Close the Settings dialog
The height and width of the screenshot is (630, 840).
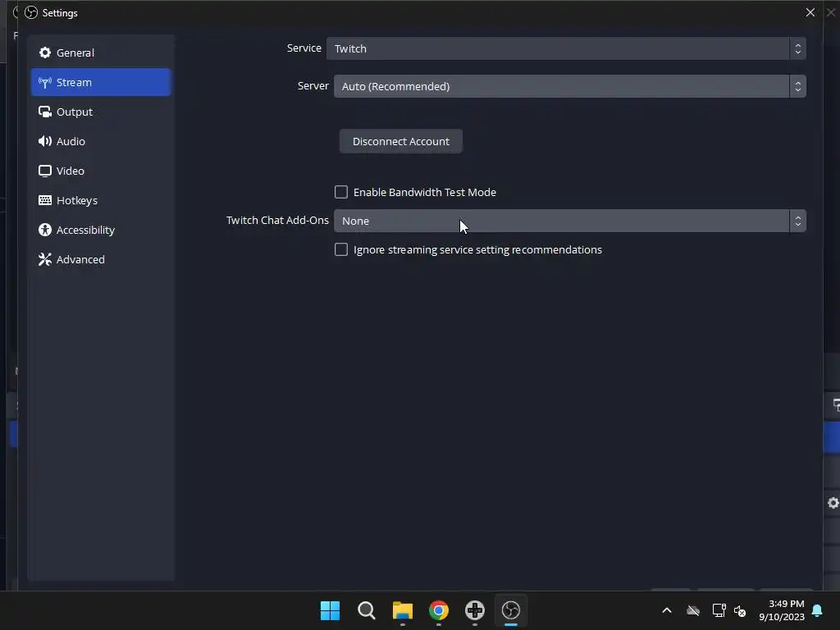click(x=810, y=12)
